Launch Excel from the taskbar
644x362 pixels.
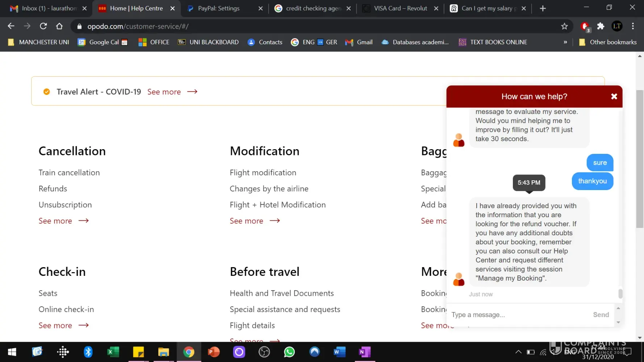pos(113,352)
